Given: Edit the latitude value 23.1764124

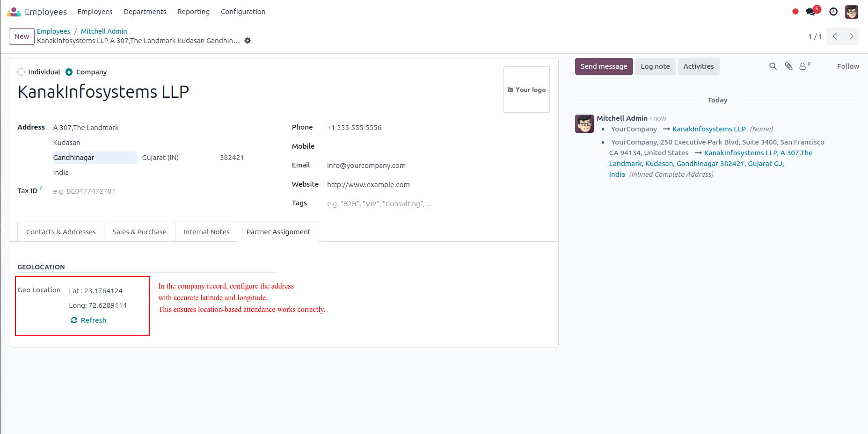Looking at the screenshot, I should (103, 291).
